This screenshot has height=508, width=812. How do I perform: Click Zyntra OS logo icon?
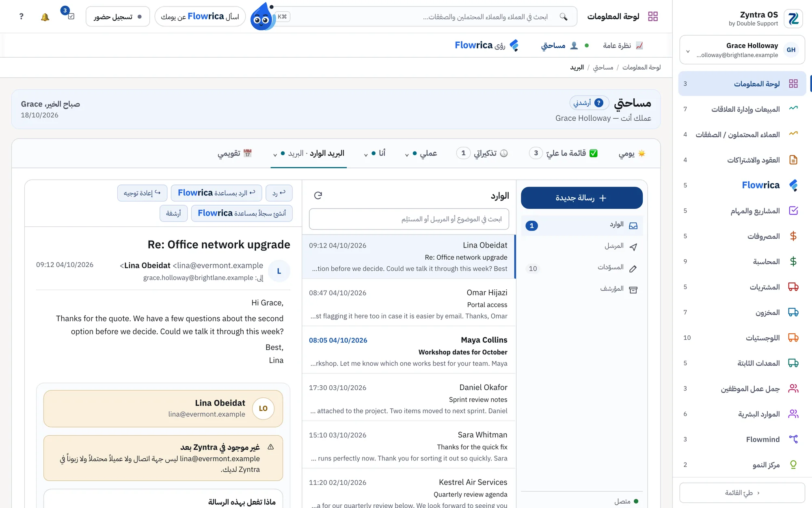793,19
